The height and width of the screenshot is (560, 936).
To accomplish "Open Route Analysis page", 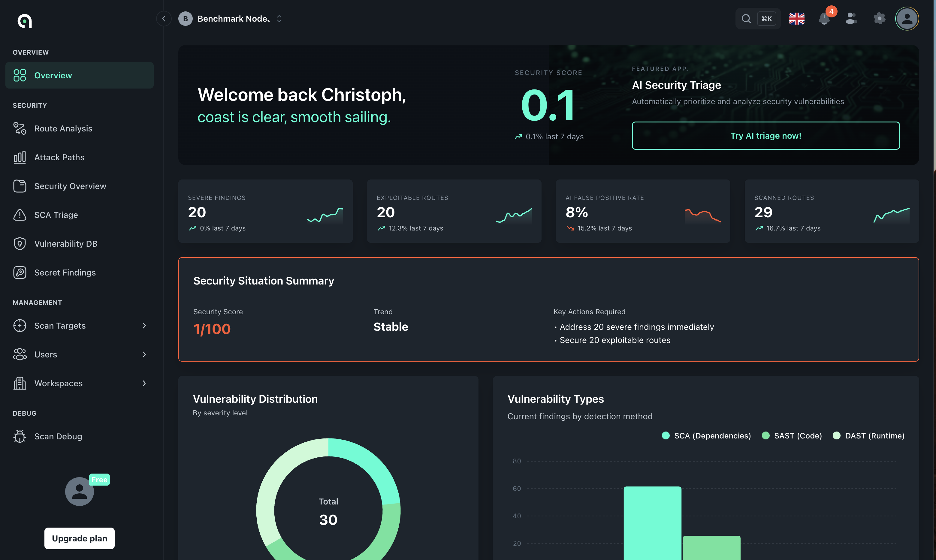I will click(x=80, y=129).
